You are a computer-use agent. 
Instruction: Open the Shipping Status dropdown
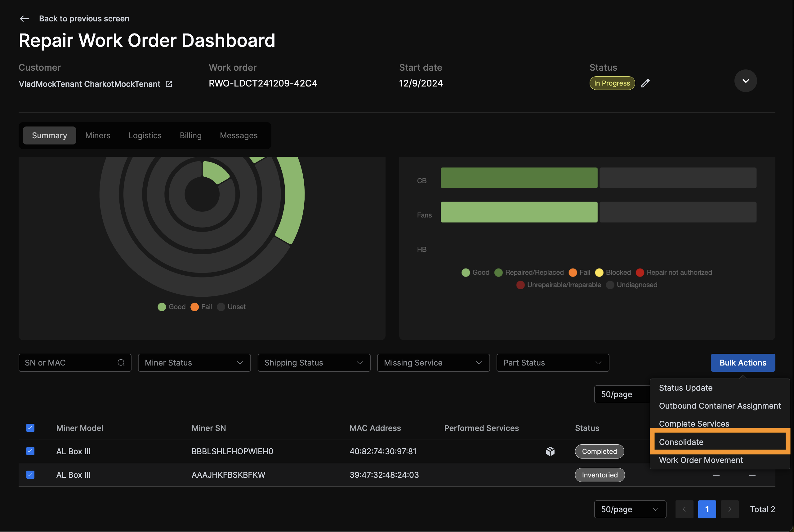point(314,363)
